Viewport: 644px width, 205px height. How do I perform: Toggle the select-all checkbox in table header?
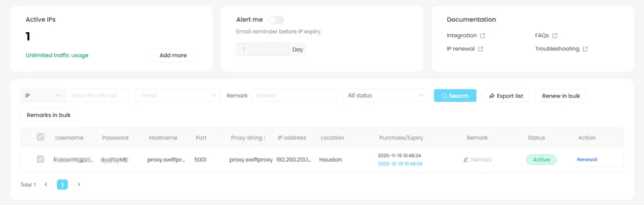point(41,137)
